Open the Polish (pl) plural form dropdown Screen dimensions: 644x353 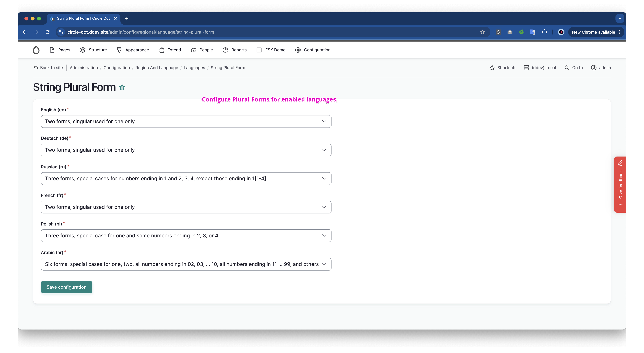pyautogui.click(x=186, y=235)
